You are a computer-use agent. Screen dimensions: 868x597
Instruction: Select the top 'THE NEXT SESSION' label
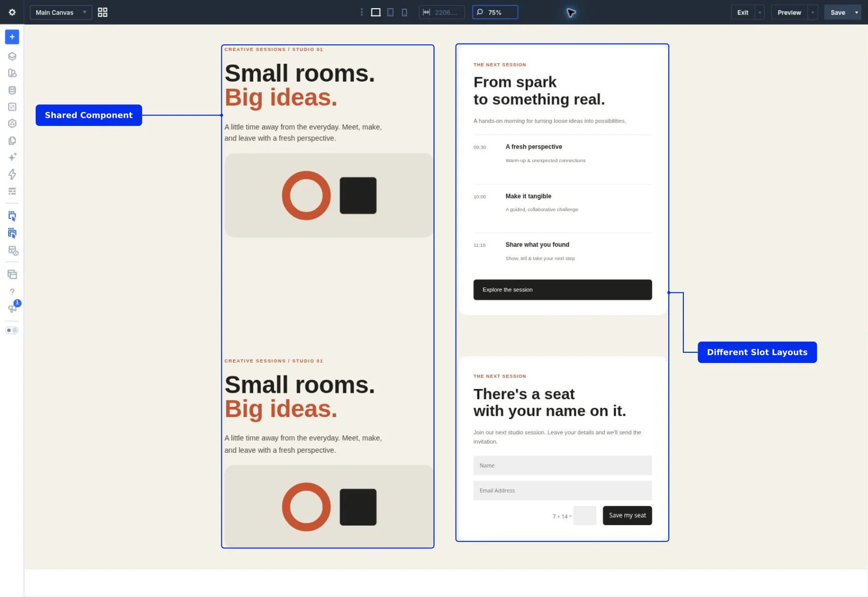[500, 65]
